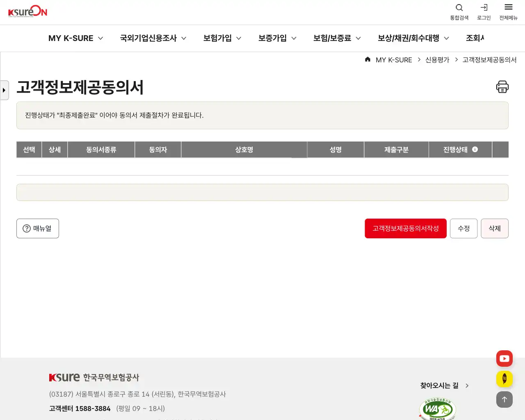
Task: Expand the MY K-SURE menu dropdown
Action: click(x=75, y=38)
